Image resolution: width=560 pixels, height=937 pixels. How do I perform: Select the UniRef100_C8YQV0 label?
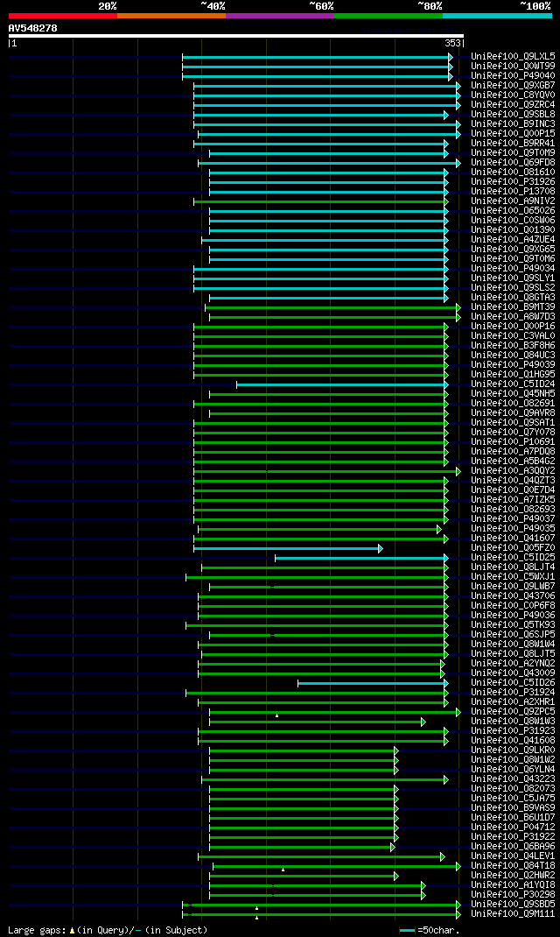pyautogui.click(x=513, y=95)
